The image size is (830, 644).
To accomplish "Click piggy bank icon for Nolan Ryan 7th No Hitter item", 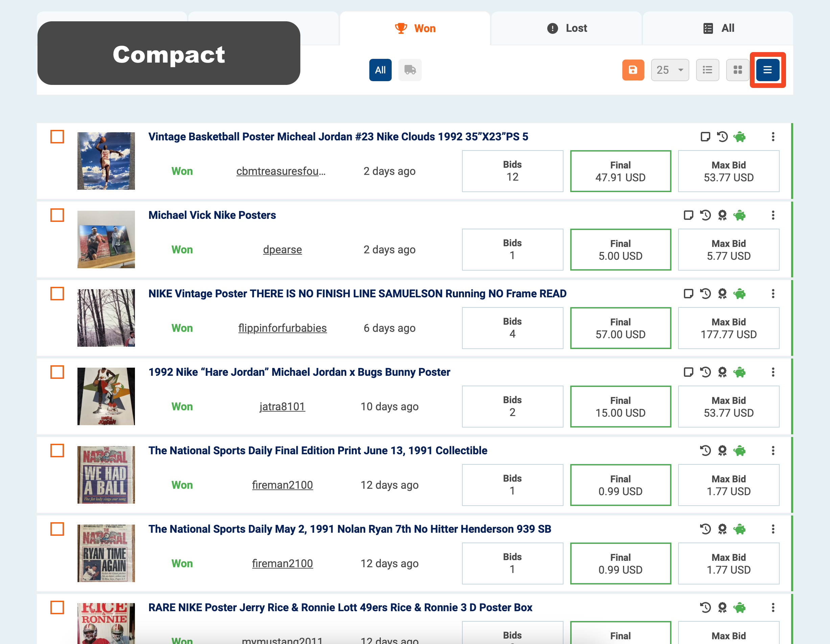I will point(740,529).
